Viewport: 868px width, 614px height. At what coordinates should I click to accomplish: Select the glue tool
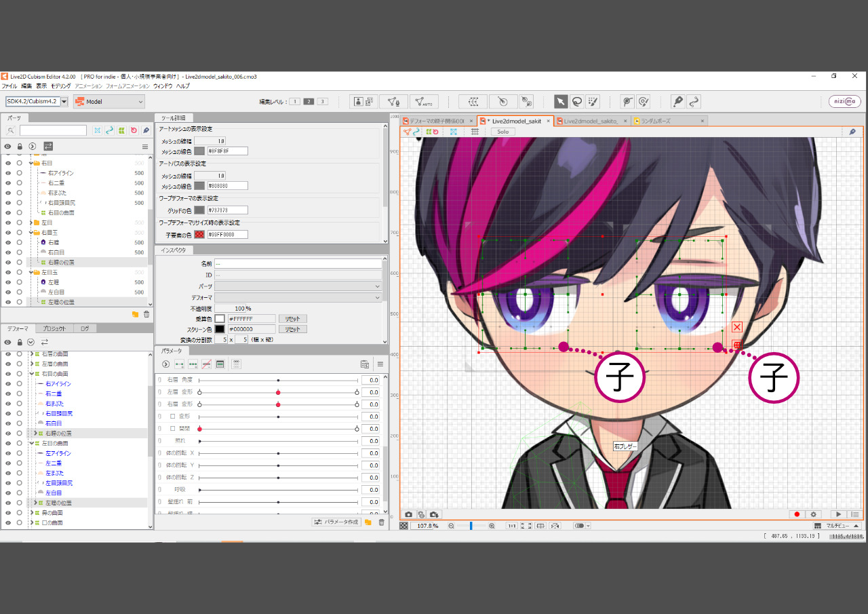tap(677, 102)
